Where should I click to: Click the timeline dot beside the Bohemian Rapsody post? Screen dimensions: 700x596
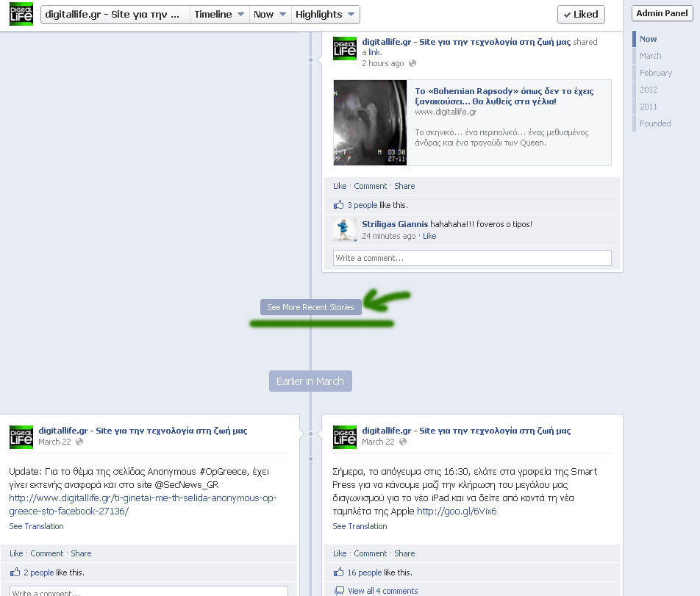pyautogui.click(x=311, y=60)
